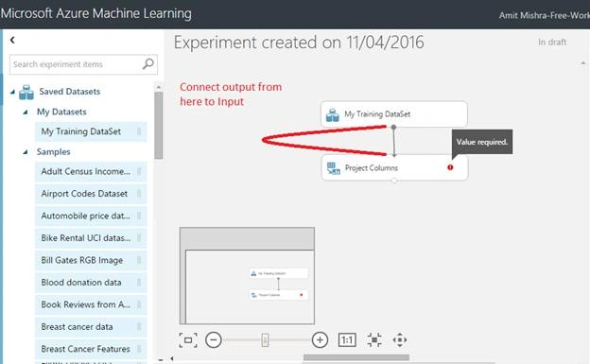The height and width of the screenshot is (364, 590).
Task: Select My Training DataSet in the palette
Action: 91,131
